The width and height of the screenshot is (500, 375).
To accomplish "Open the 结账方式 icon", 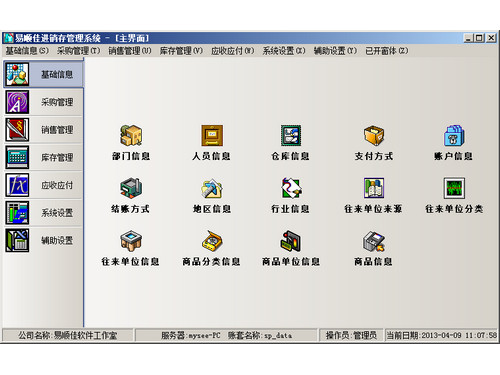I will pos(131,188).
